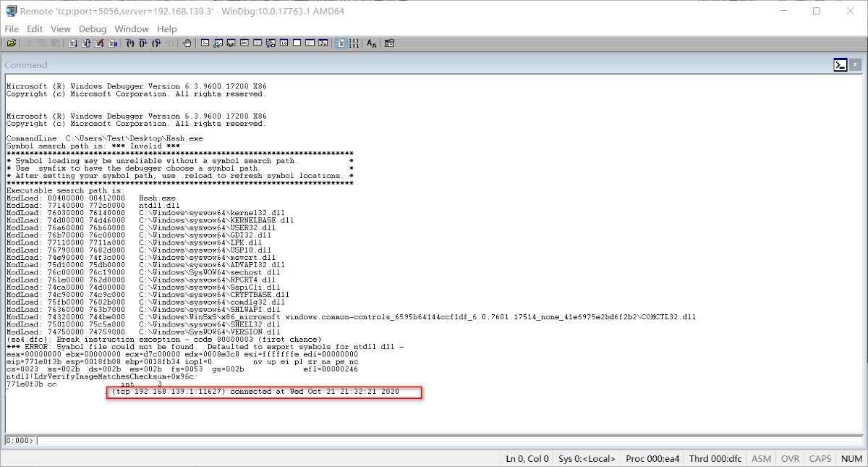Click the ASM status bar indicator
This screenshot has height=467, width=868.
pyautogui.click(x=762, y=458)
